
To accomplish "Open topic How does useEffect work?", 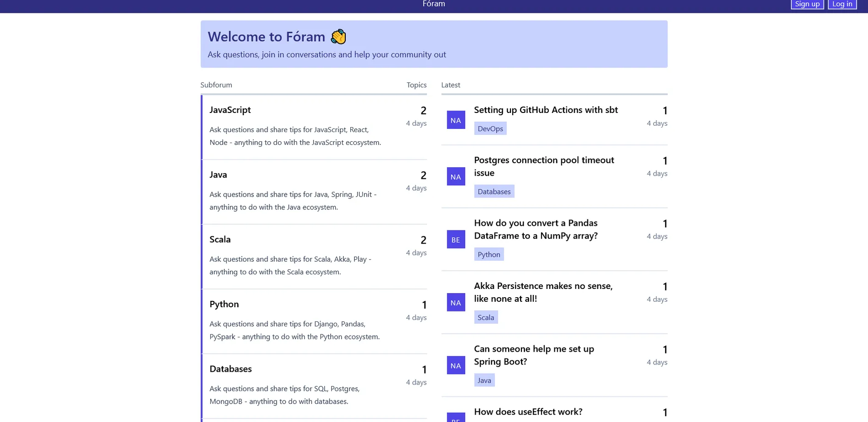I will pos(528,411).
